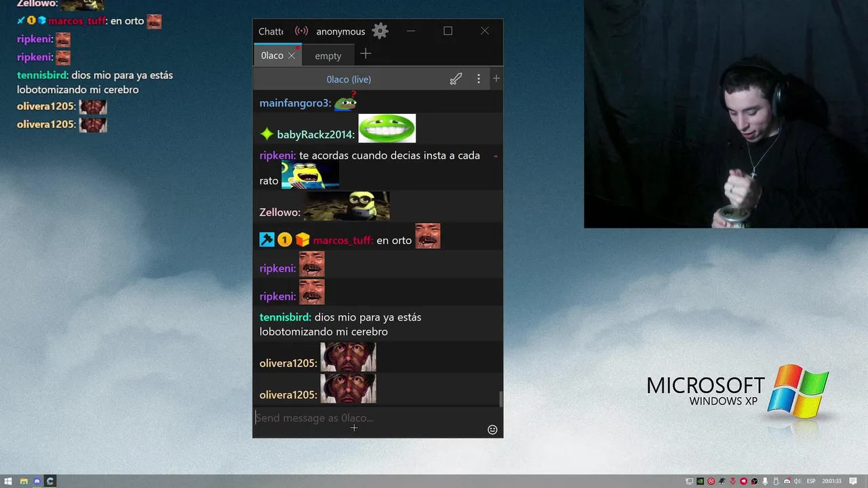Switch to the 0laco tab
Screen dimensions: 868x488
pos(272,56)
